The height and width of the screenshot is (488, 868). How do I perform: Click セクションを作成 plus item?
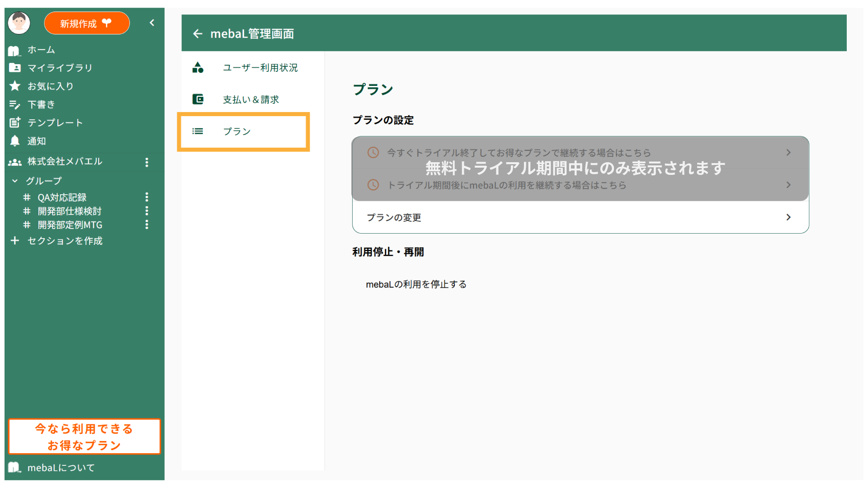pyautogui.click(x=64, y=241)
